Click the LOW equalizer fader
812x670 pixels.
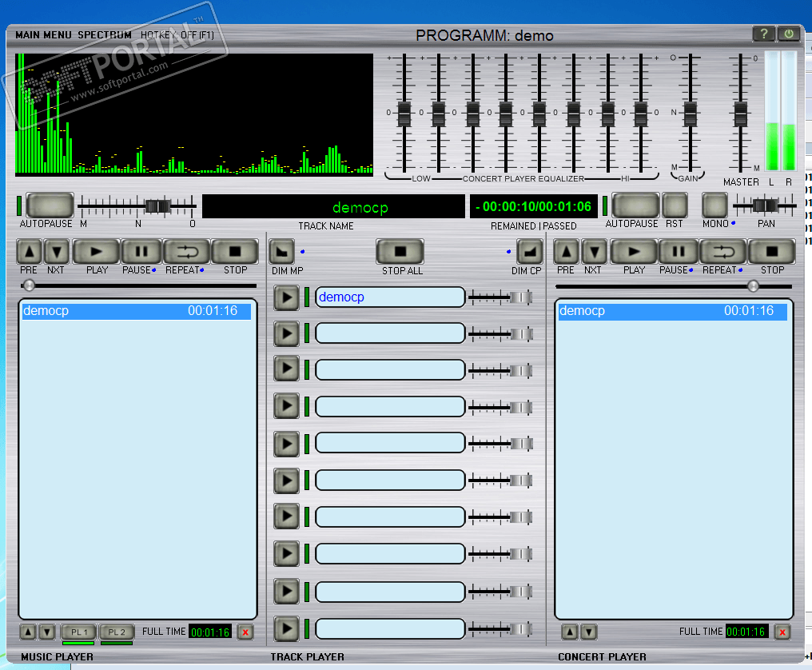coord(404,114)
